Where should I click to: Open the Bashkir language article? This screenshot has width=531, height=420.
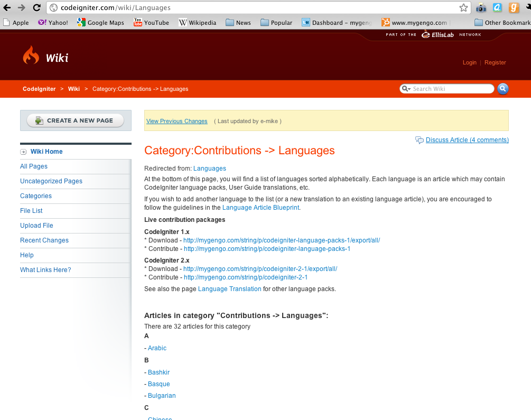(159, 372)
